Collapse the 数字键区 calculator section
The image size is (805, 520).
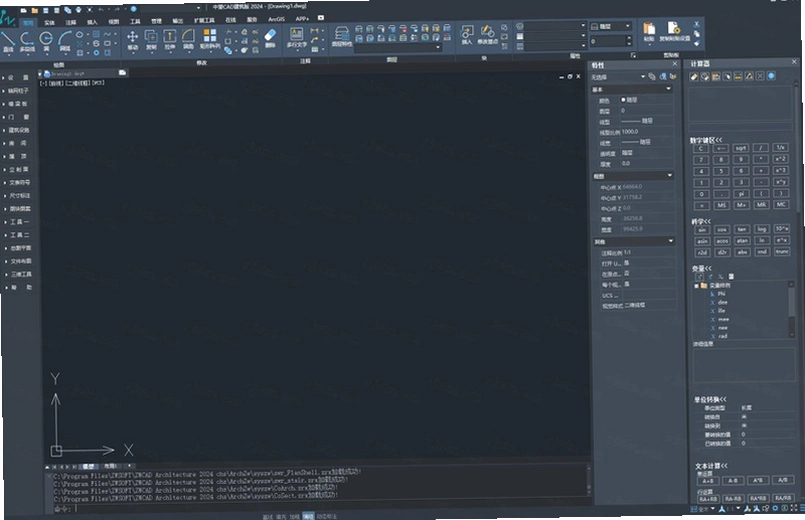tap(706, 140)
